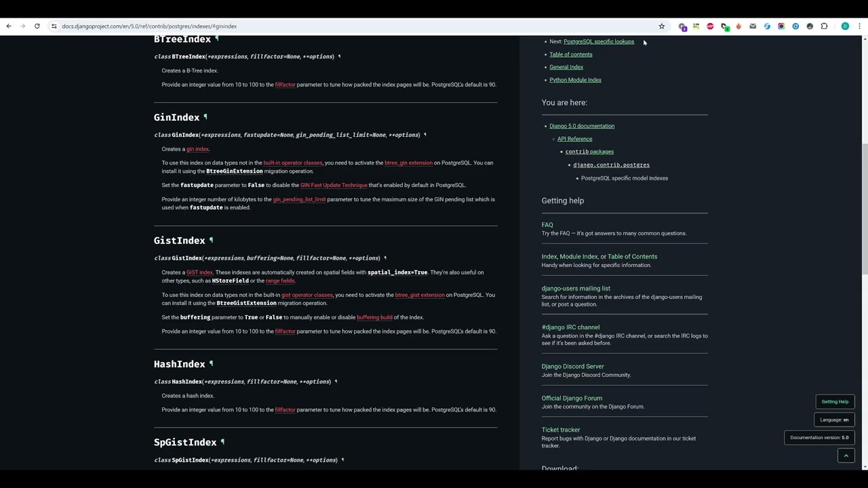Image resolution: width=868 pixels, height=488 pixels.
Task: Click the blue circular C extension icon
Action: 795,26
